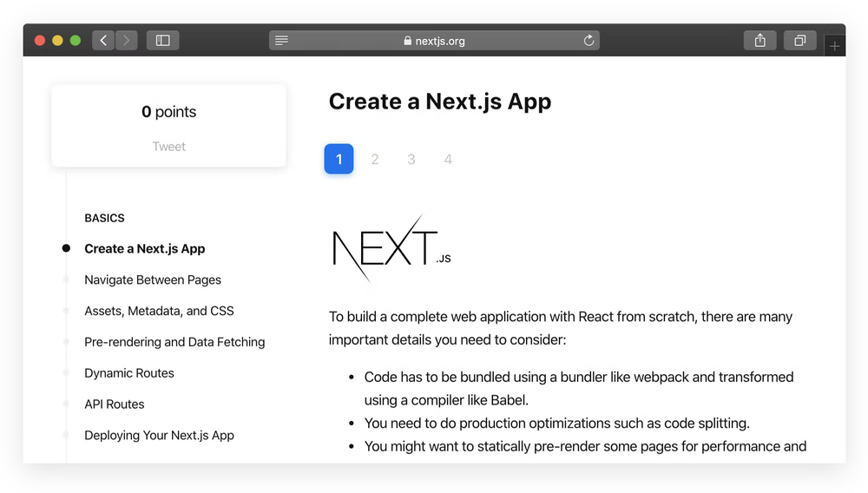Open Assets, Metadata, and CSS lesson
The height and width of the screenshot is (493, 868).
click(x=159, y=311)
